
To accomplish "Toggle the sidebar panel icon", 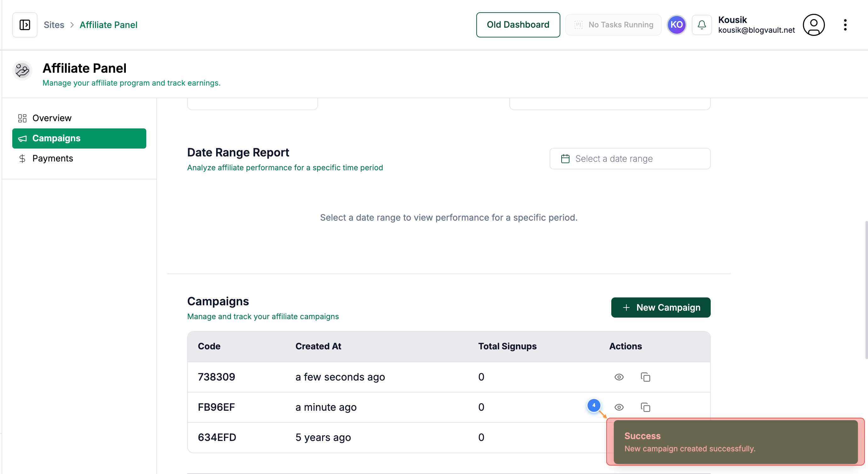I will tap(25, 25).
